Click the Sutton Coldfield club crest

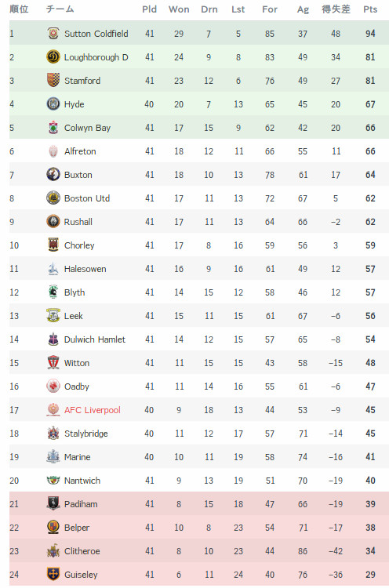coord(53,34)
